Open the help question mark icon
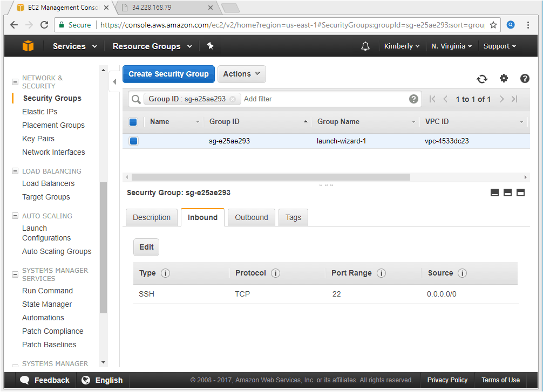Image resolution: width=543 pixels, height=392 pixels. pyautogui.click(x=525, y=79)
